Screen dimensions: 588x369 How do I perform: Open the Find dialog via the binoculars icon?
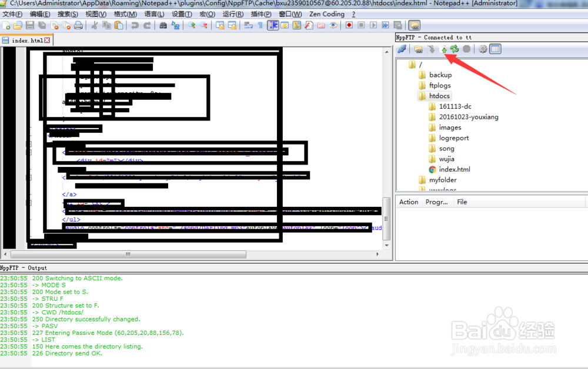(163, 25)
